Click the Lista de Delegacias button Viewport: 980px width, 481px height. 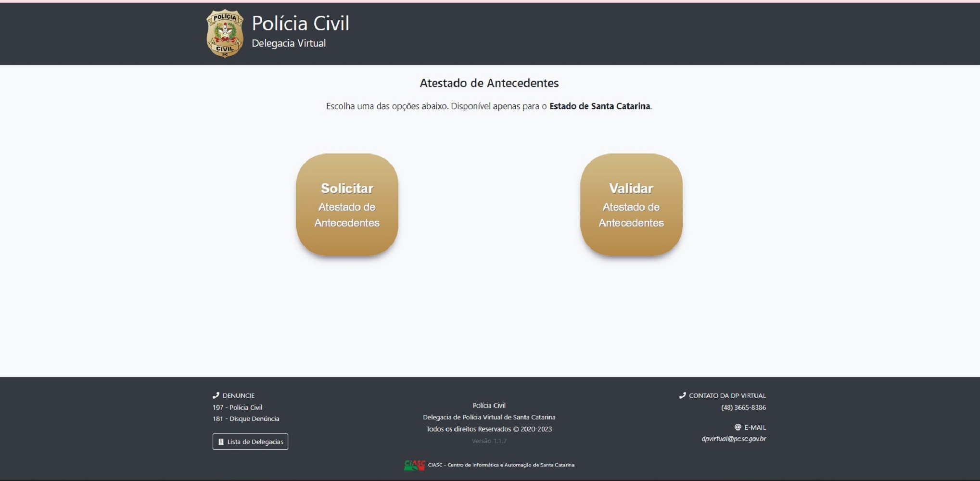pos(250,442)
